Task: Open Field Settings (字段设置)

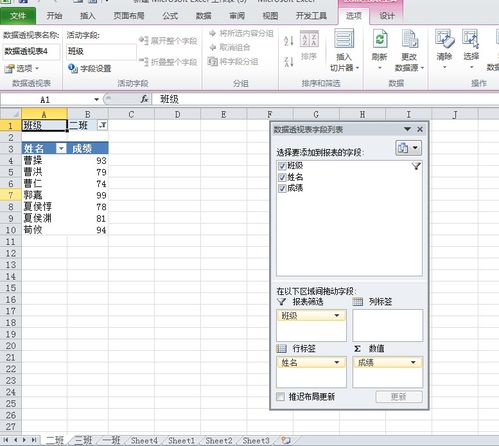Action: 89,69
